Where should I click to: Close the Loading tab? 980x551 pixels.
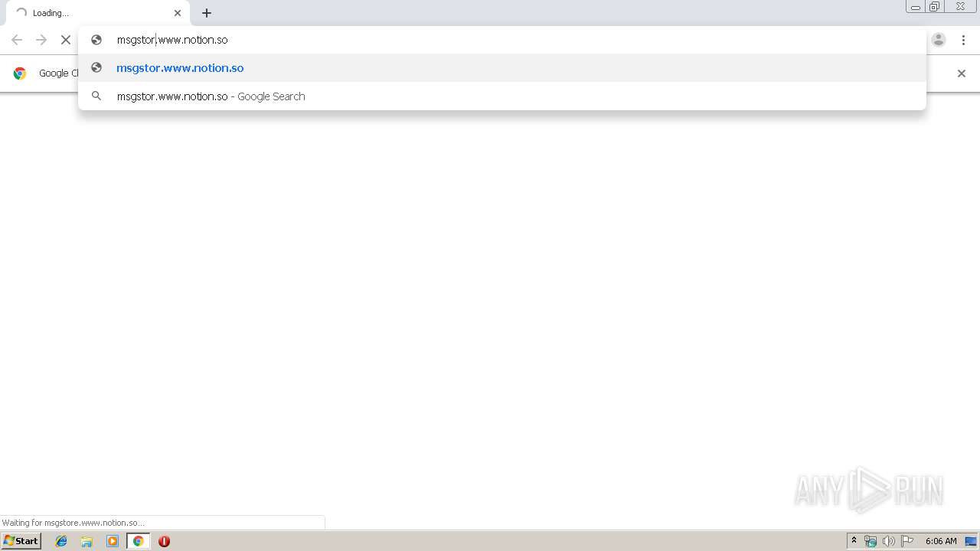[x=178, y=13]
